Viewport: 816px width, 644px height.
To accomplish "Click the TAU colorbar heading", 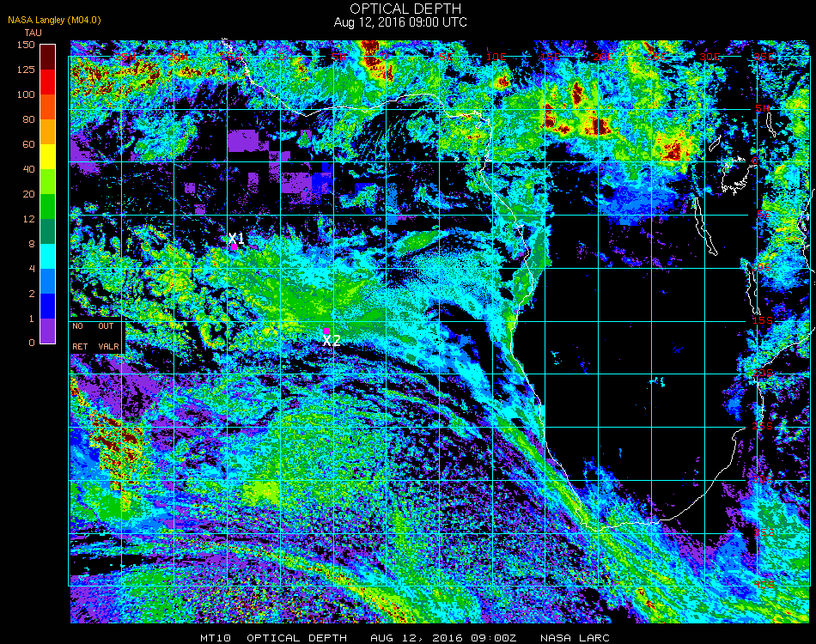I will (x=33, y=33).
